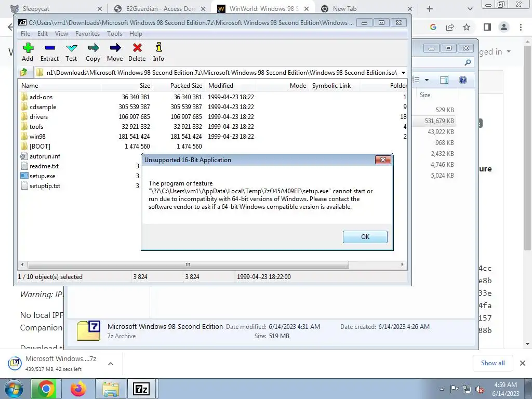Click the Google icon in Chrome toolbar
532x399 pixels.
(x=433, y=27)
